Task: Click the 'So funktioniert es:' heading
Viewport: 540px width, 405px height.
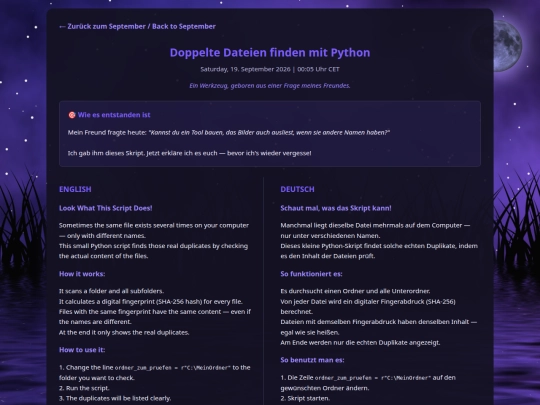Action: click(x=311, y=274)
